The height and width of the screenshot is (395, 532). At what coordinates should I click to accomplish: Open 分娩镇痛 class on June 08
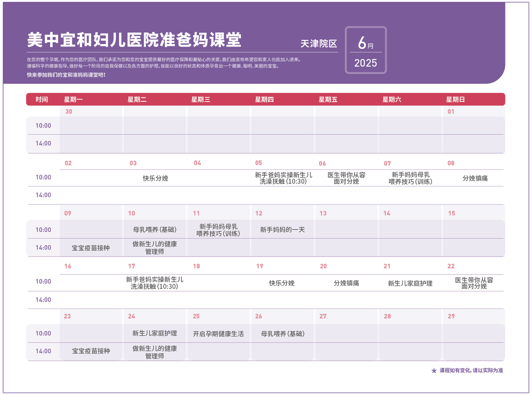click(x=475, y=178)
